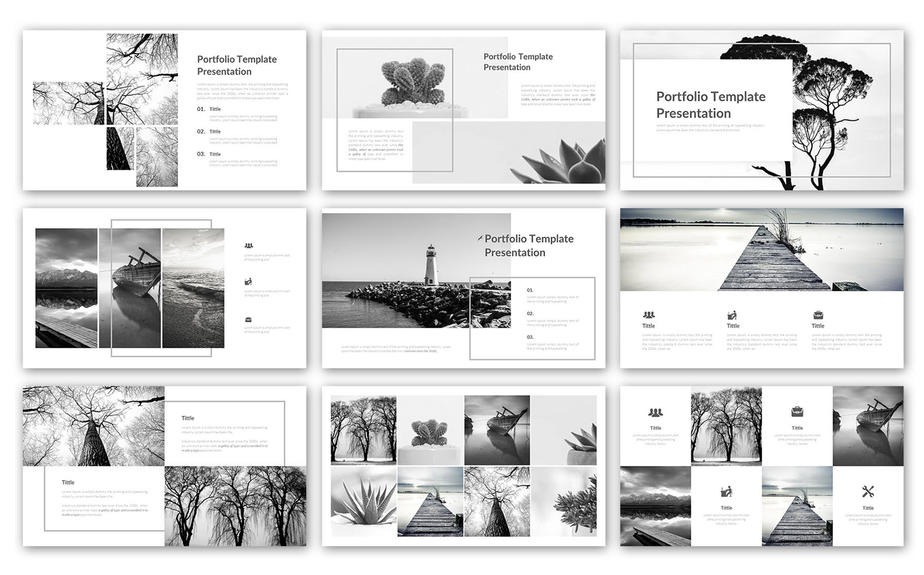Click people icon below wide pier photo
The image size is (924, 575).
click(649, 315)
